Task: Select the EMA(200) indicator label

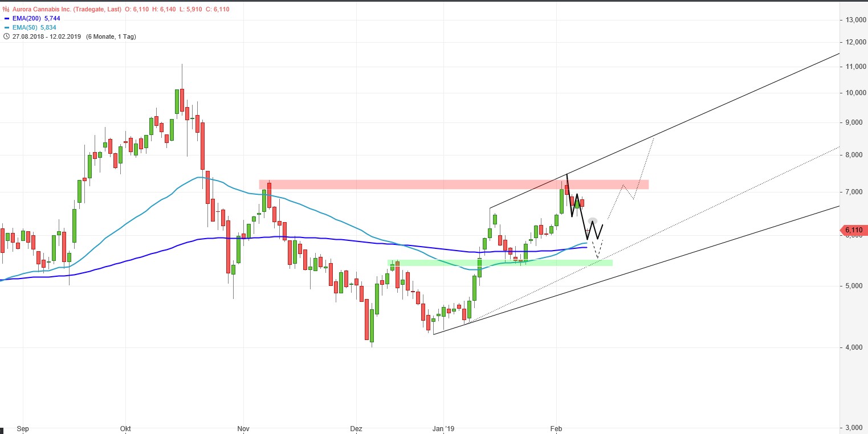Action: click(26, 19)
